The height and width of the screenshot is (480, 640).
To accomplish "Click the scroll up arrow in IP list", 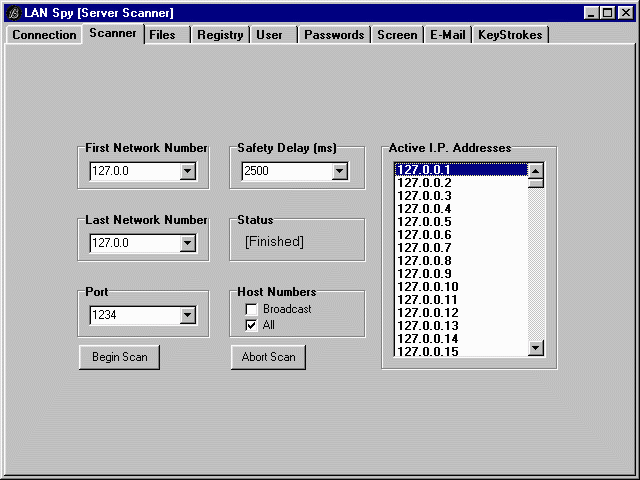I will click(536, 171).
